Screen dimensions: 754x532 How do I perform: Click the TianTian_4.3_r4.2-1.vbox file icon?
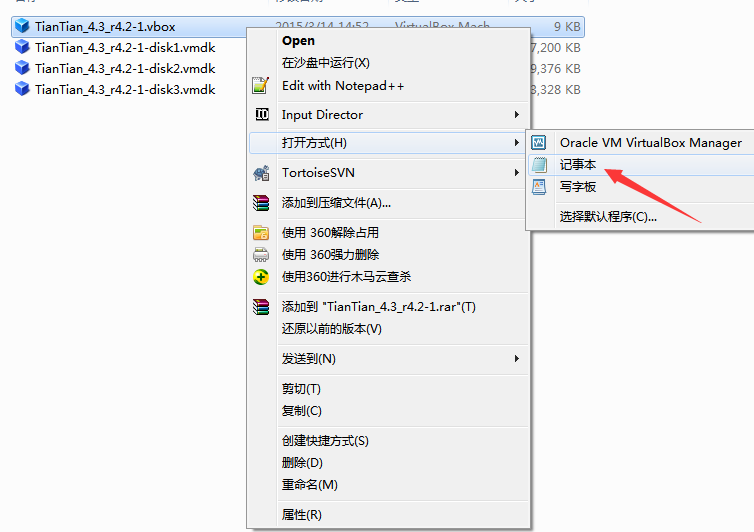(x=22, y=26)
